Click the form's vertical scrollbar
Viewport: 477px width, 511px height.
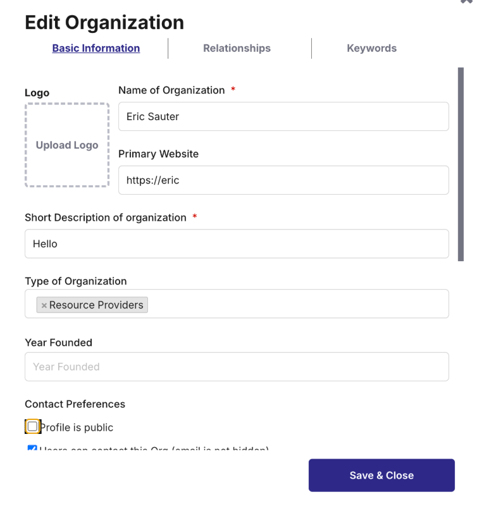click(x=461, y=164)
